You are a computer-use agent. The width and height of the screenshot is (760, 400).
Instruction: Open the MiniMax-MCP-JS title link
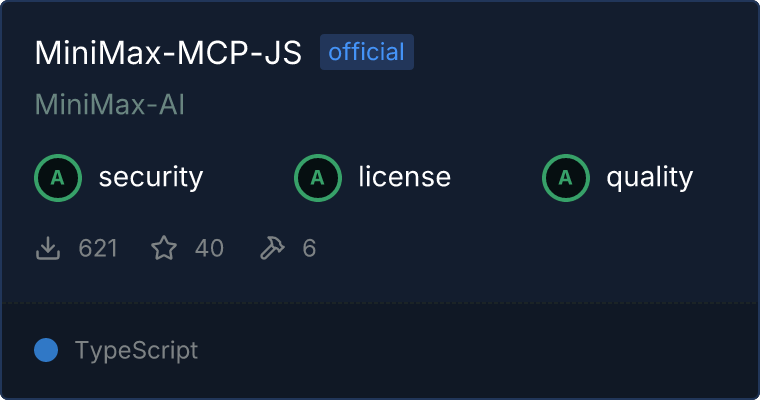(x=168, y=52)
